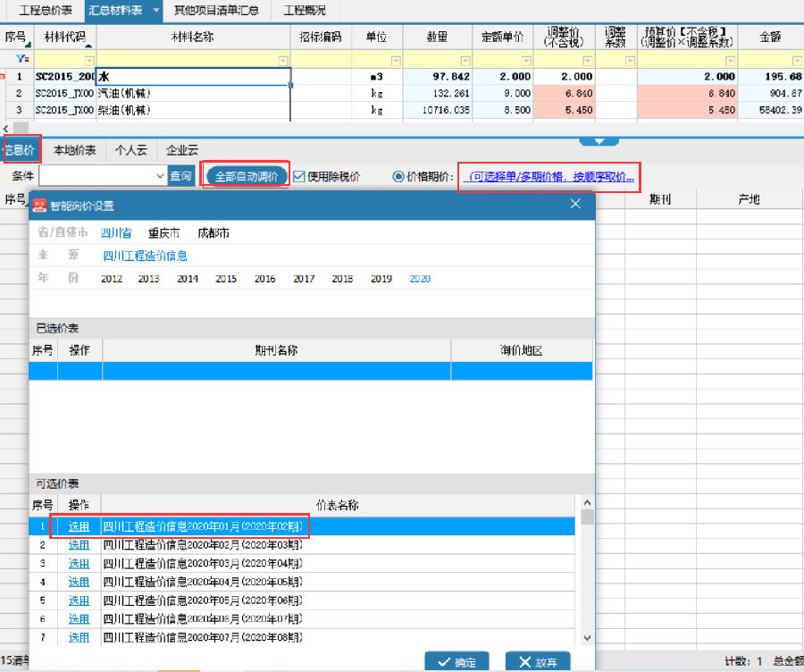Select 选用 for 四川工程造价信息2020年01月
804x672 pixels.
coord(79,526)
